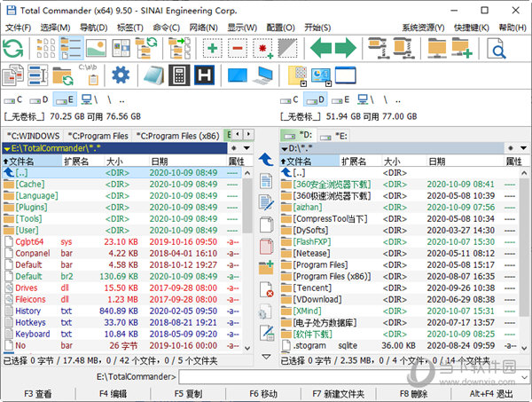The width and height of the screenshot is (532, 402).
Task: Select the [Tencent] folder in right panel
Action: point(399,288)
